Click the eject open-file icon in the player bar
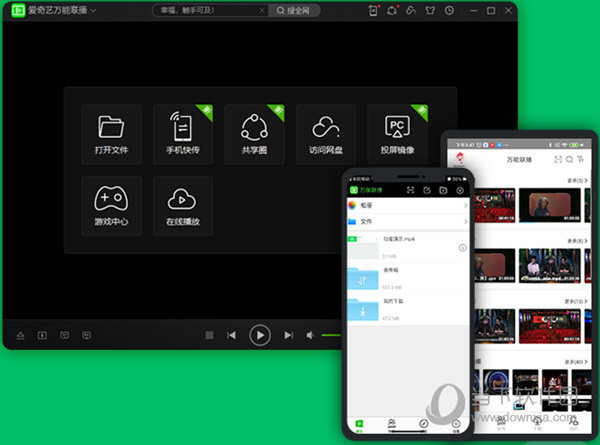 pyautogui.click(x=21, y=336)
